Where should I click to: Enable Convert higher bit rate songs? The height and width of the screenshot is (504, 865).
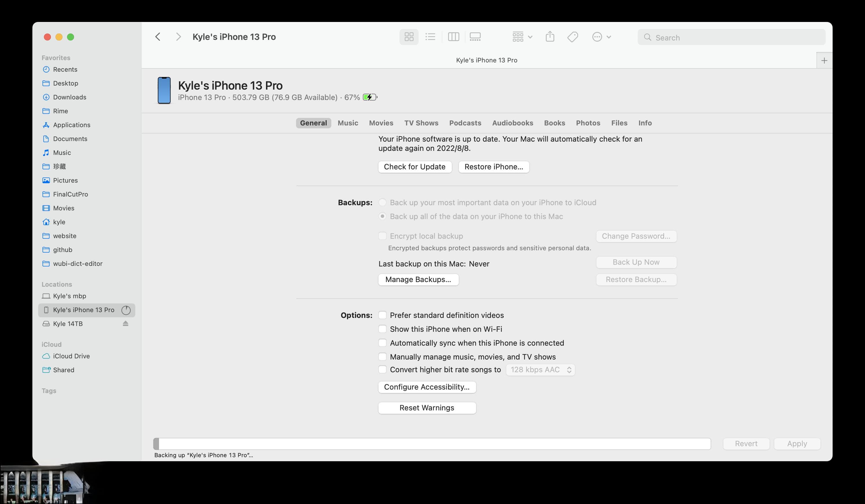[382, 370]
